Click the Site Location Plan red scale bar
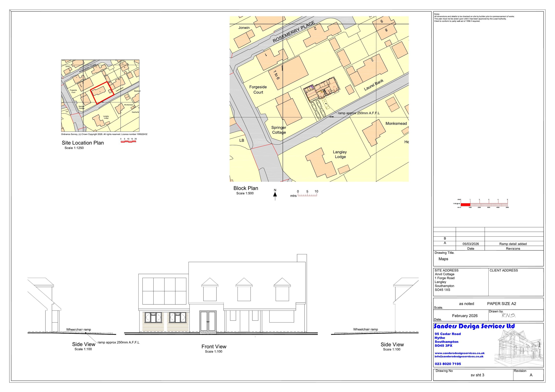The image size is (555, 392). (x=128, y=142)
